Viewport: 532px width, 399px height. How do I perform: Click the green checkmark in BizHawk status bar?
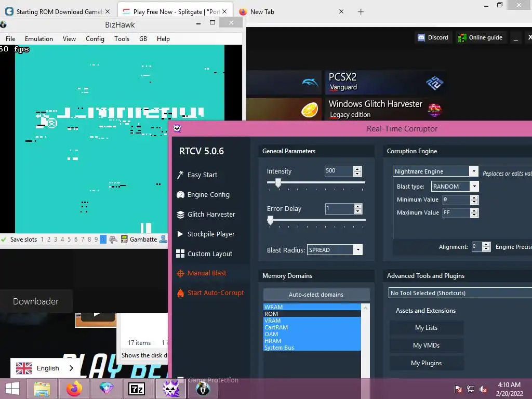pyautogui.click(x=4, y=239)
